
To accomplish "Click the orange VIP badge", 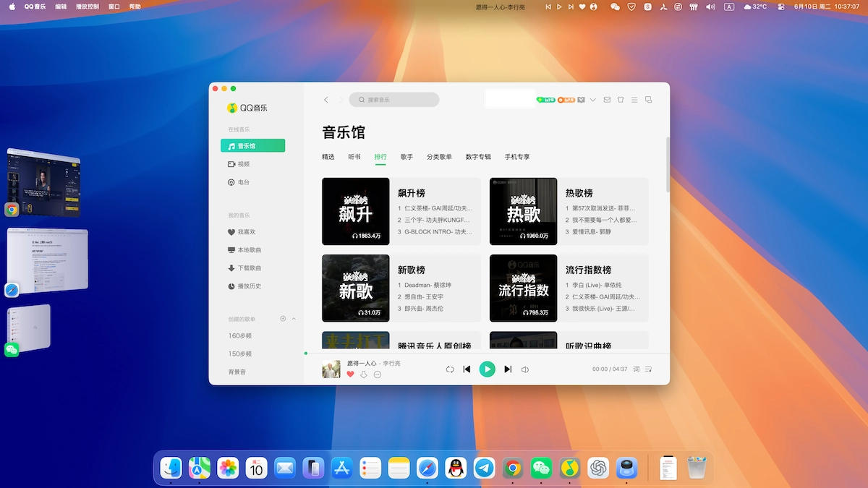I will (566, 100).
